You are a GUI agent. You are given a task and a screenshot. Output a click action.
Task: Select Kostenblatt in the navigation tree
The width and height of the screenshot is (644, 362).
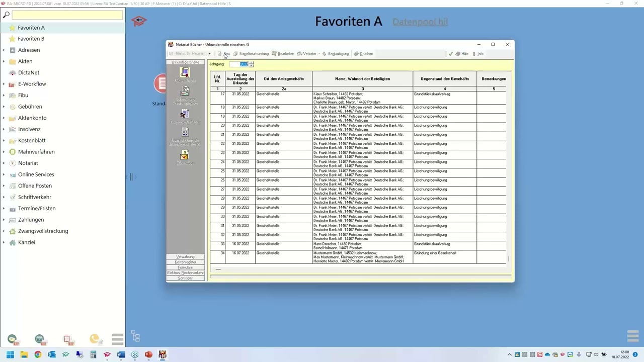coord(32,141)
